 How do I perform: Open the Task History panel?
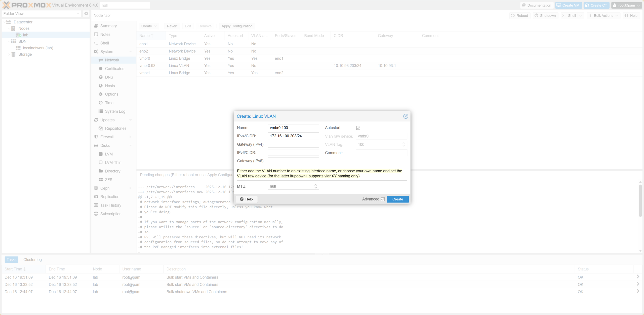point(110,205)
